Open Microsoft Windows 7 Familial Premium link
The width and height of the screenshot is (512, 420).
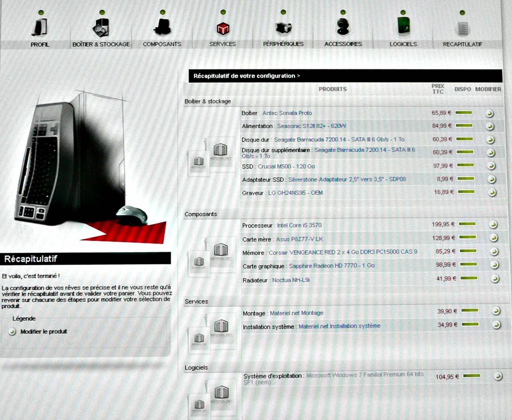pos(333,378)
